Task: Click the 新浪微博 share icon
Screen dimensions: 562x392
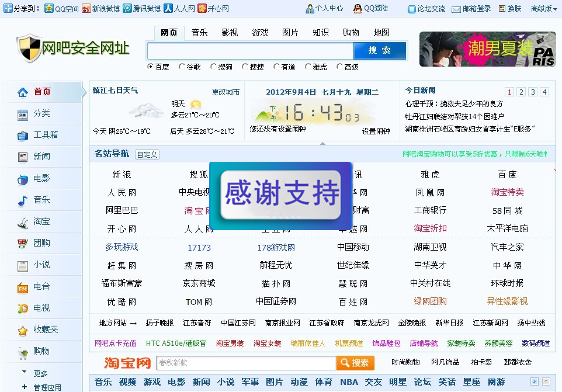Action: [86, 8]
